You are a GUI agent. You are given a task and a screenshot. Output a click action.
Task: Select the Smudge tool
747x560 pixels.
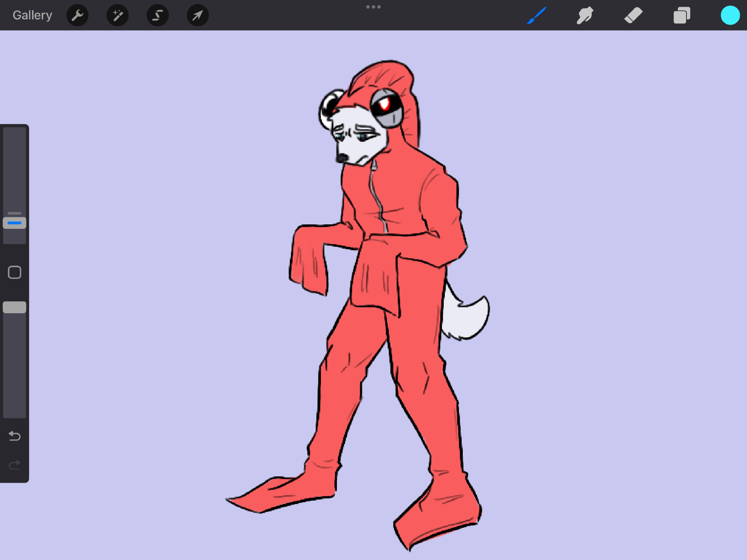(585, 15)
